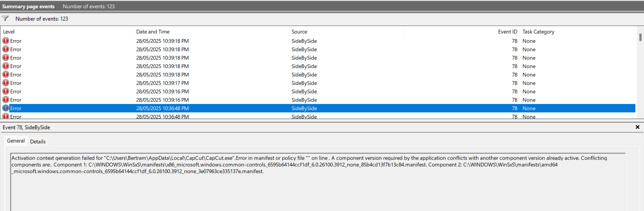Click error icon of first event row
This screenshot has width=644, height=211.
tap(6, 41)
